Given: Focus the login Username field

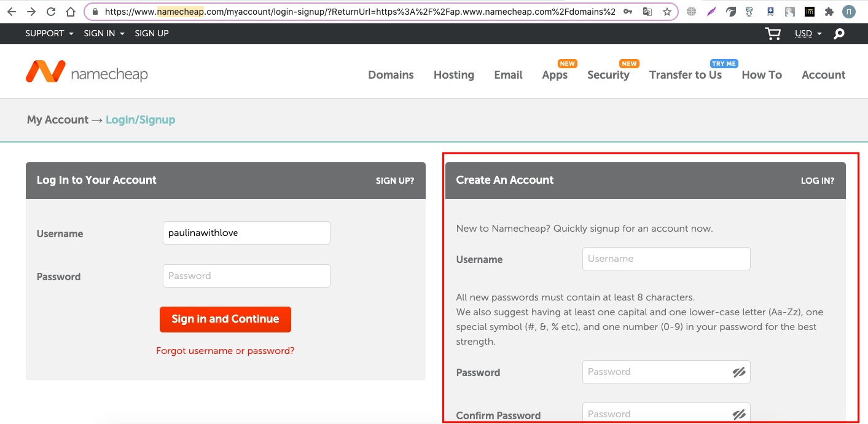Looking at the screenshot, I should click(x=246, y=233).
